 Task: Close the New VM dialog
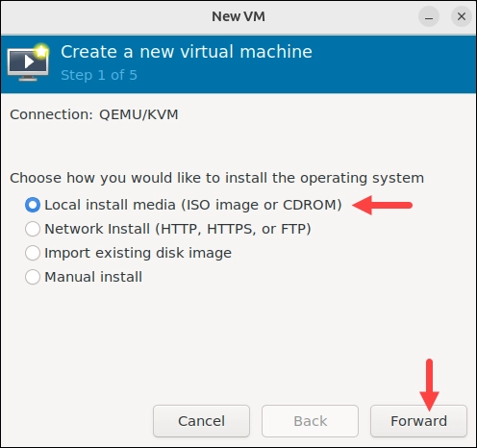click(x=462, y=16)
